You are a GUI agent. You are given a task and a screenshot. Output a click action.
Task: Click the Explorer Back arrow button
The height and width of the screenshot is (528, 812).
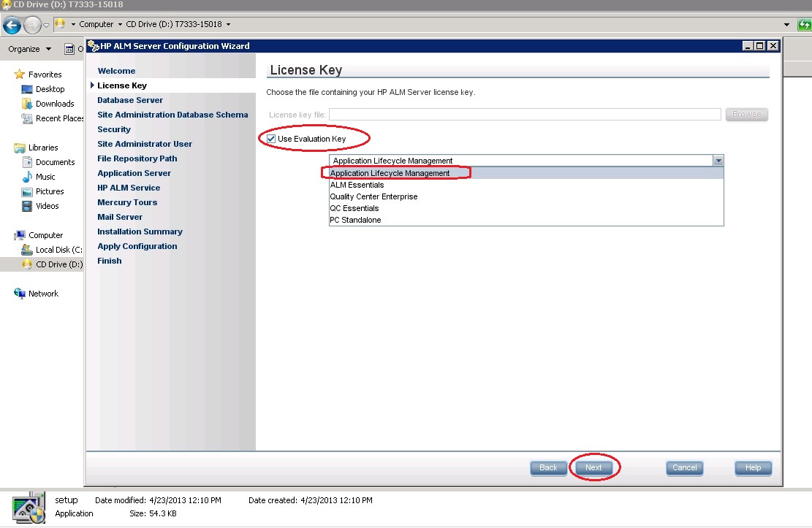coord(12,25)
